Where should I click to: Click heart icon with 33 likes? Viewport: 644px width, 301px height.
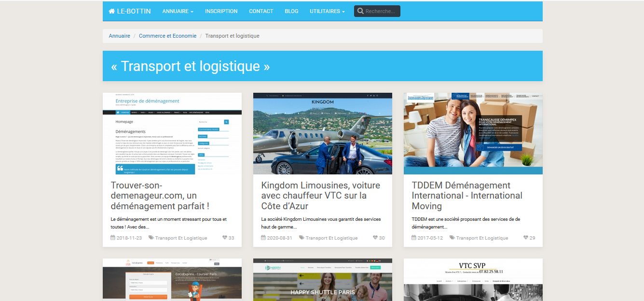pos(225,238)
